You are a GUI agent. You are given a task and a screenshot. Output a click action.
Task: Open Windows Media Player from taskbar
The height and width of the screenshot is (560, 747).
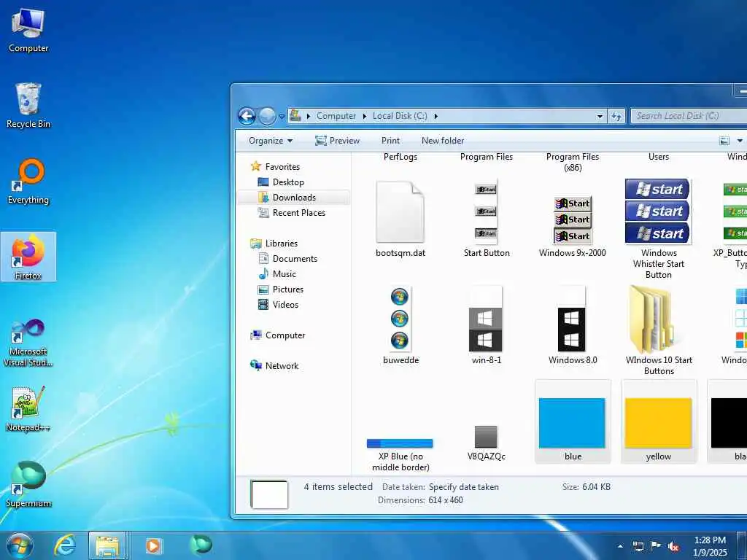pos(153,545)
